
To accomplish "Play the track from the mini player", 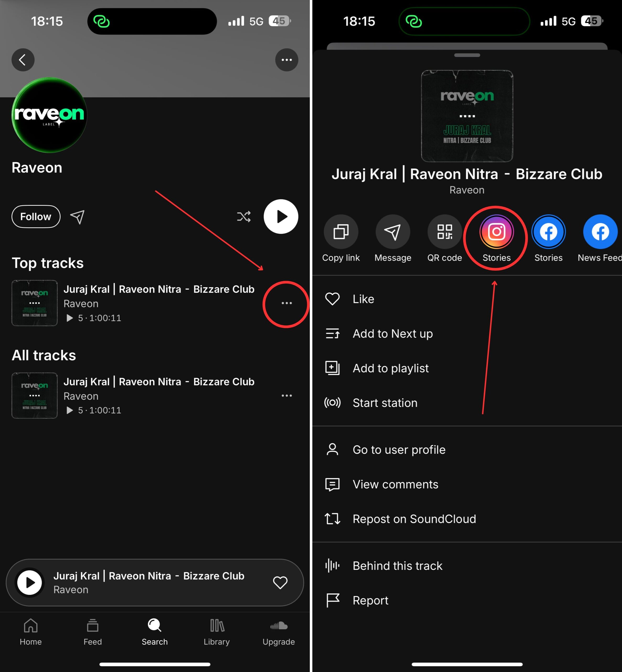I will 30,582.
